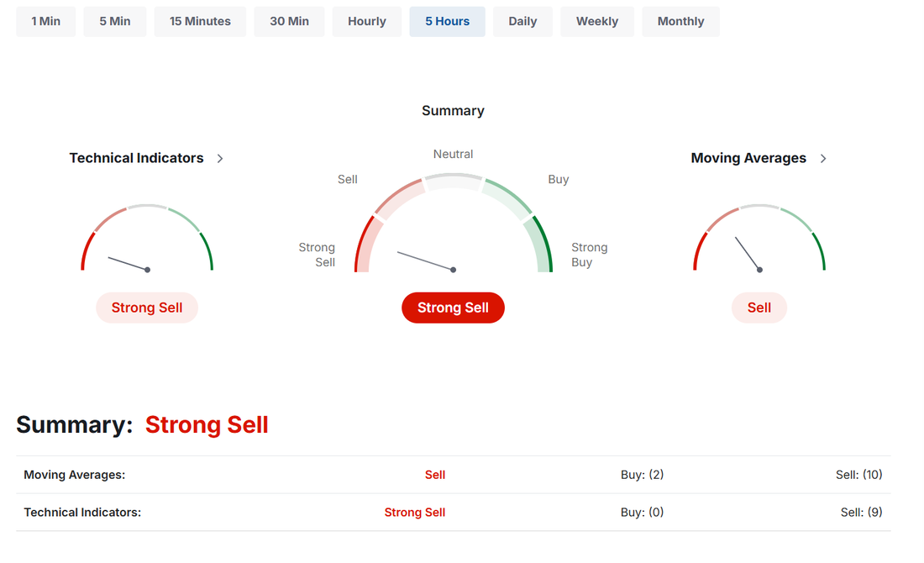This screenshot has height=563, width=924.
Task: Select the Weekly timeframe tab
Action: click(597, 22)
